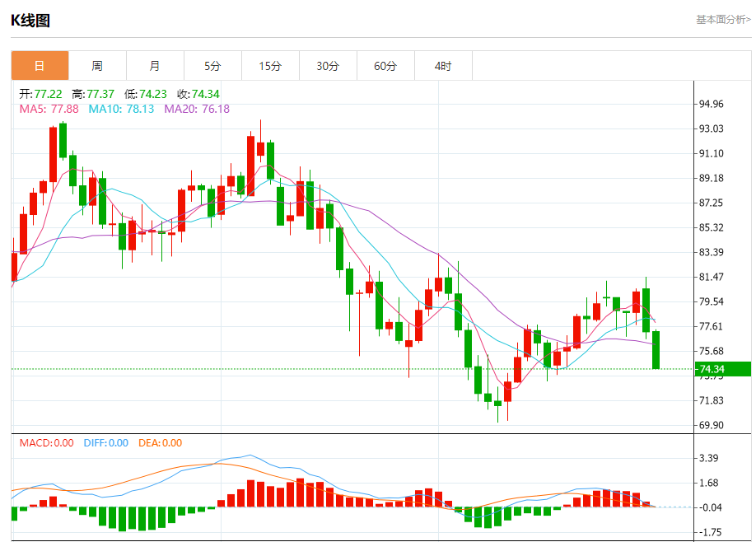The height and width of the screenshot is (542, 756).
Task: Click the MA10: 78.13 indicator label
Action: 121,109
